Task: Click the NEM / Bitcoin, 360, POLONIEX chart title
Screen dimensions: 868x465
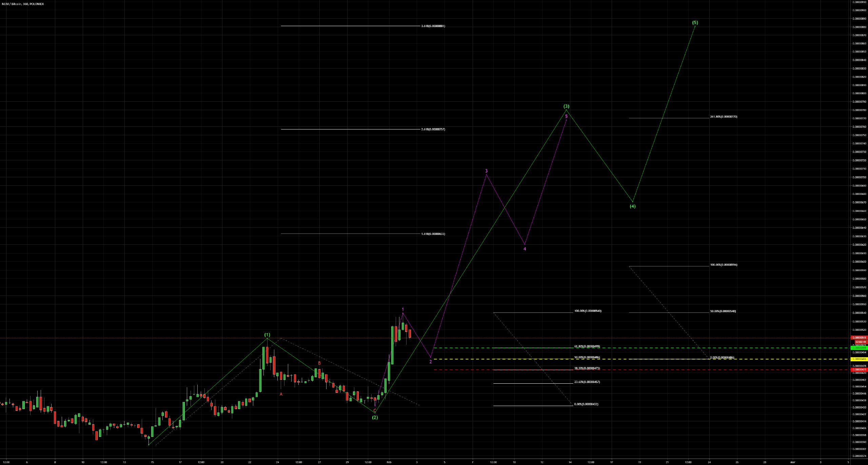Action: (x=23, y=4)
